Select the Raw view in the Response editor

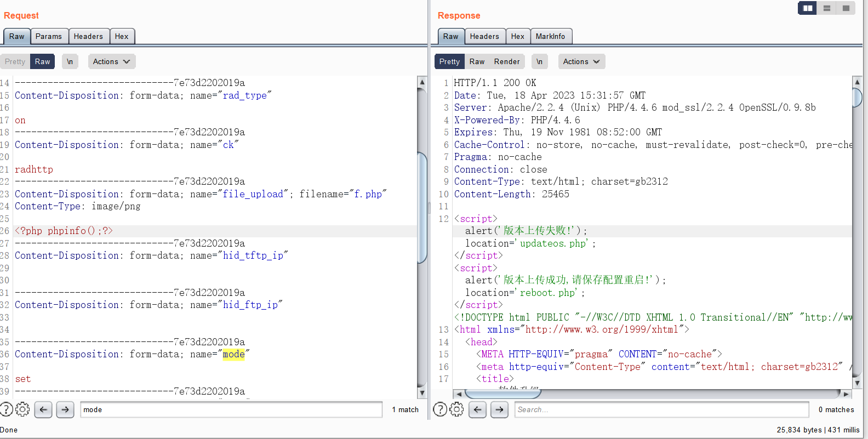click(477, 61)
